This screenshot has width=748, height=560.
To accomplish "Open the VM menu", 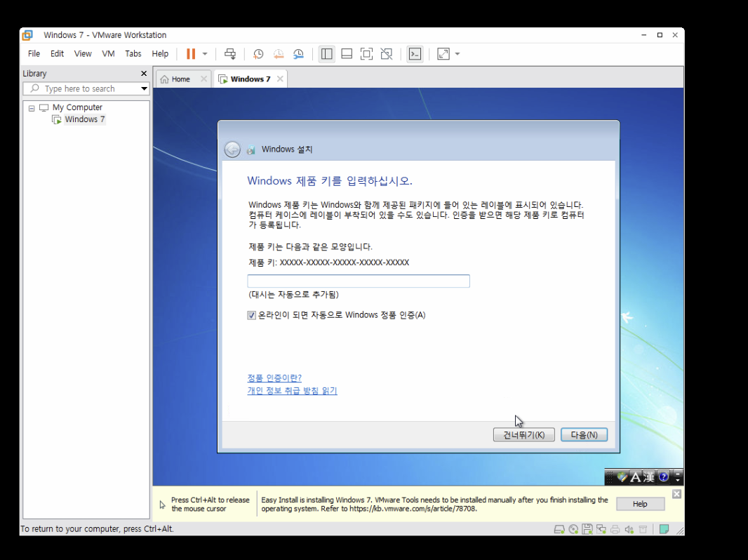I will click(108, 53).
